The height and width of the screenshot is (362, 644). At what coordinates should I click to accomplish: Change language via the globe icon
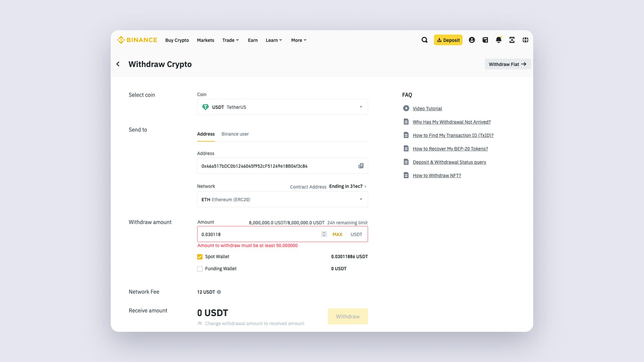click(x=525, y=40)
